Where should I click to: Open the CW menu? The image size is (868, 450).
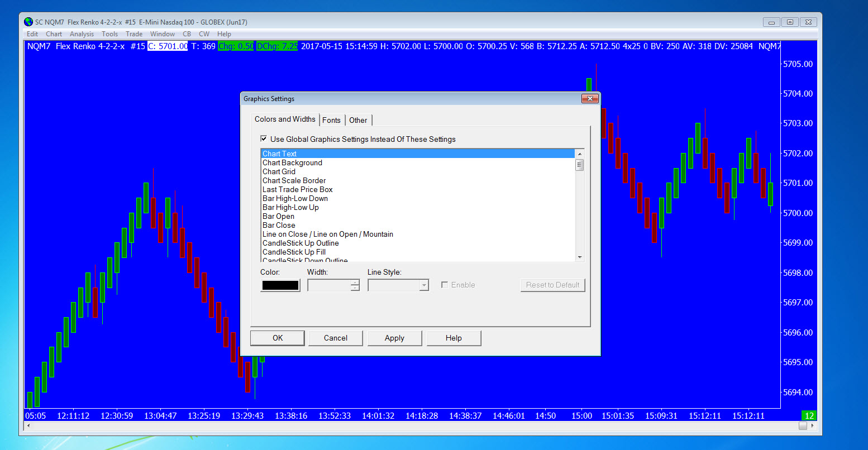(204, 34)
